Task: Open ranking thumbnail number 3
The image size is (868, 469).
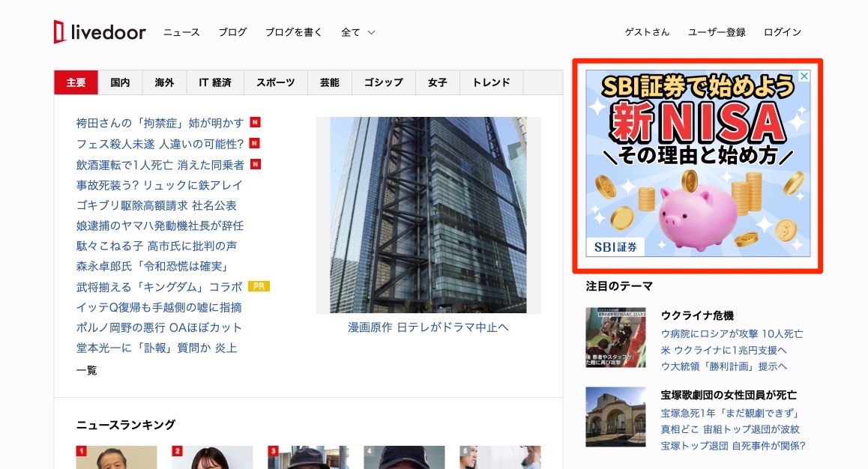Action: coord(308,457)
